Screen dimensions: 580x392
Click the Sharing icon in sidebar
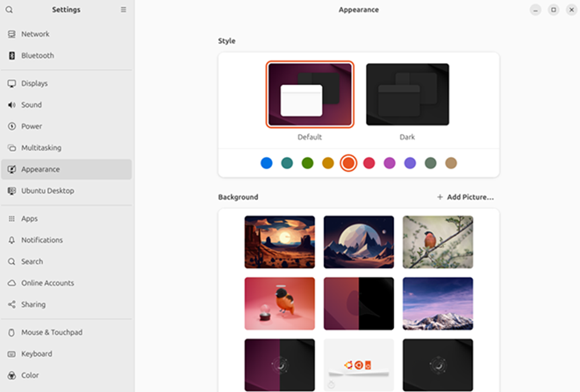11,304
